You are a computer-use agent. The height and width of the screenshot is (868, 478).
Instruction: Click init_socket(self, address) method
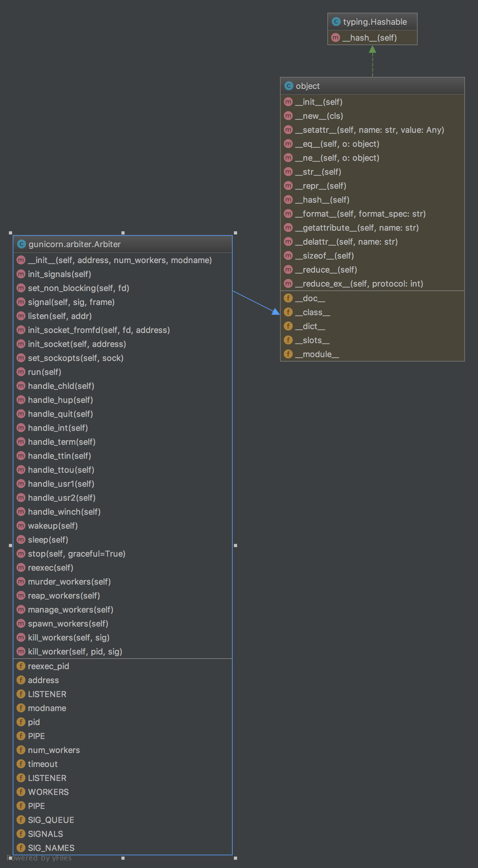tap(123, 344)
